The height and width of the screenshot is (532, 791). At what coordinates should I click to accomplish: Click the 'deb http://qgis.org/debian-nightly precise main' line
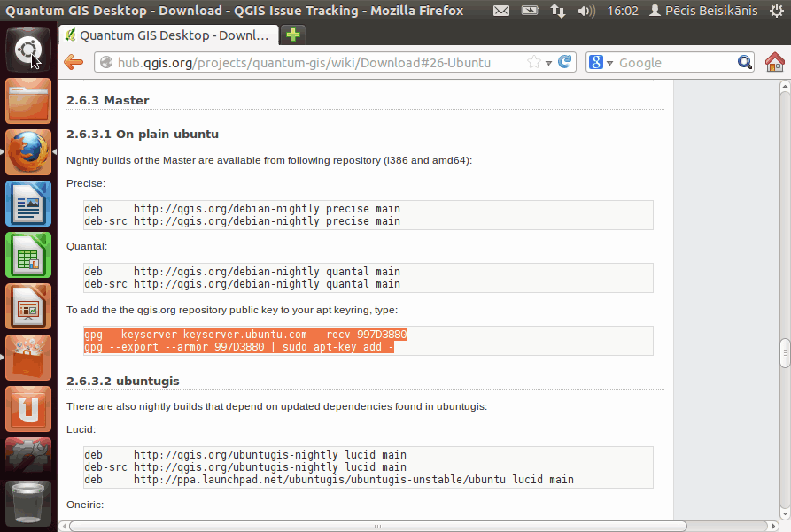click(242, 209)
